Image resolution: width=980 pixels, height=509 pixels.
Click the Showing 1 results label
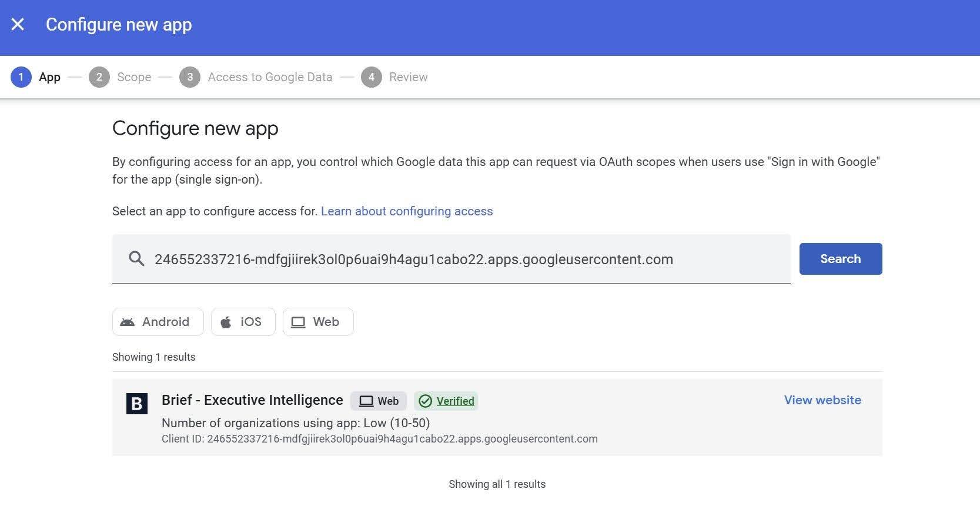tap(154, 357)
